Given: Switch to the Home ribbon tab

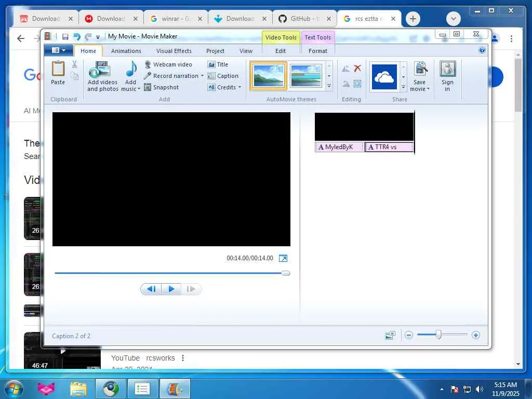Looking at the screenshot, I should [88, 51].
